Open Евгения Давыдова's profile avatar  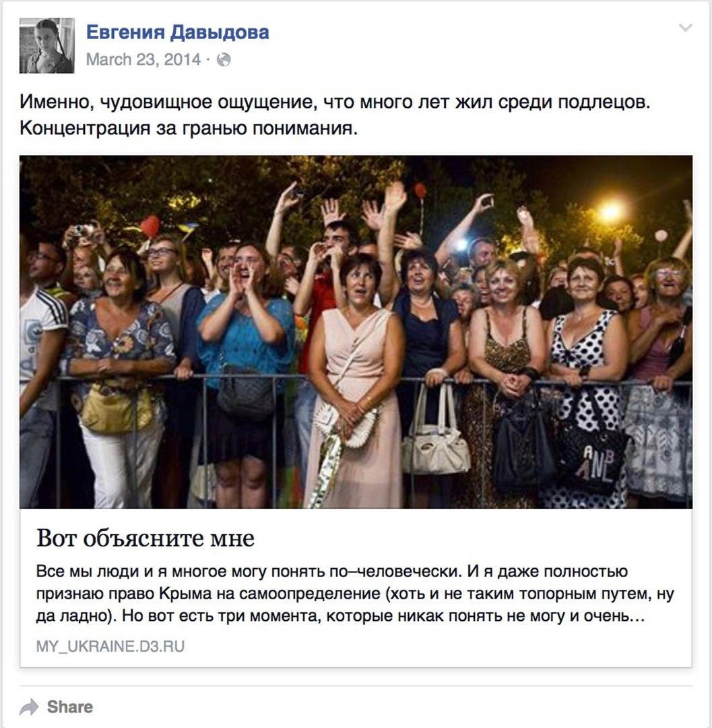tap(47, 46)
